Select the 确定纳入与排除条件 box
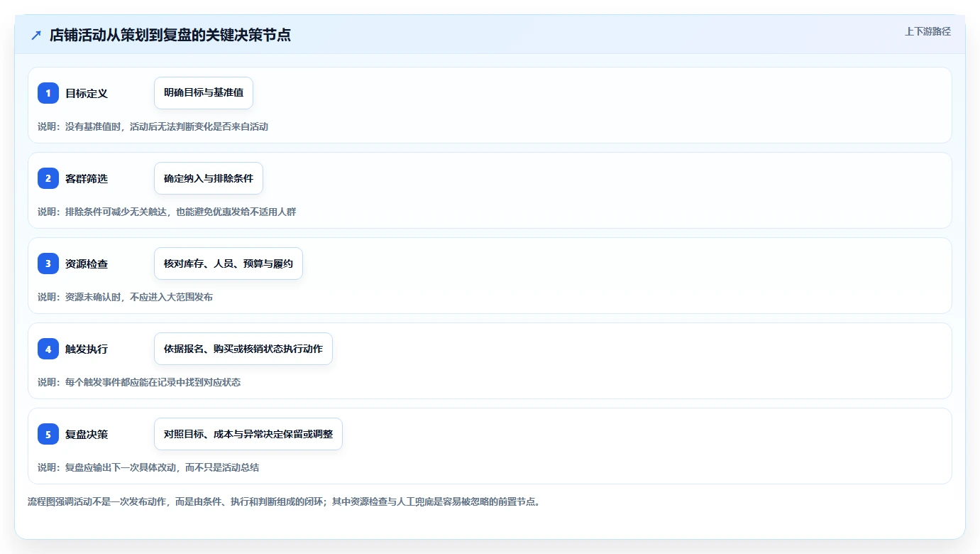The image size is (980, 554). 209,178
